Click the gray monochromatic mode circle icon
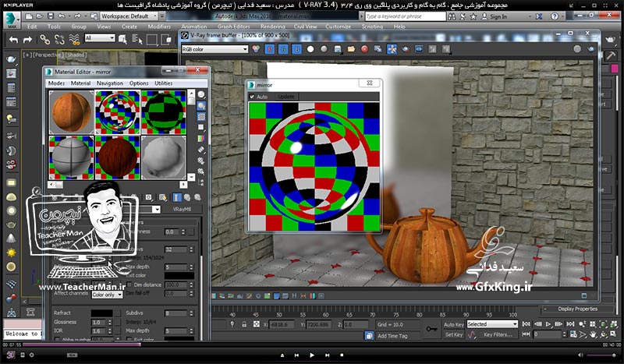 point(324,49)
